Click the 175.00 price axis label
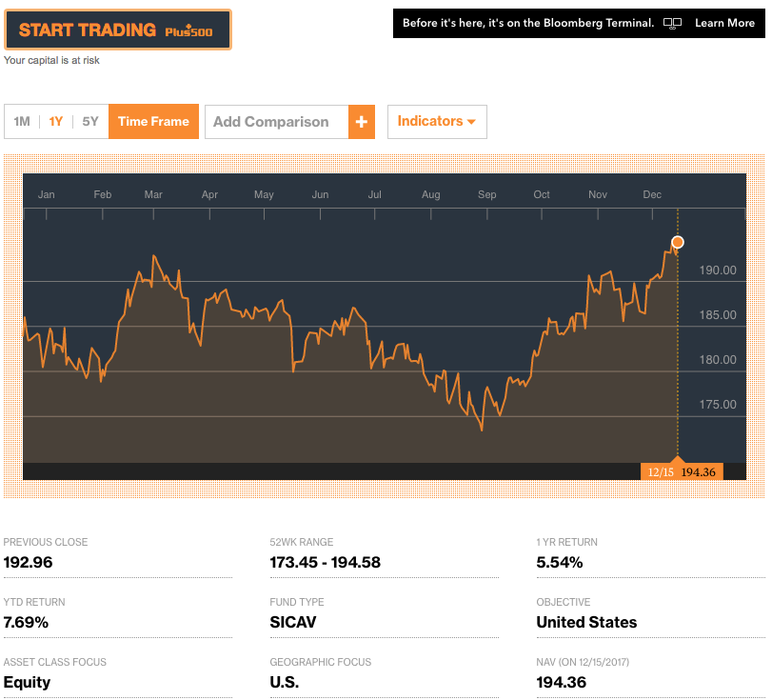 point(718,405)
